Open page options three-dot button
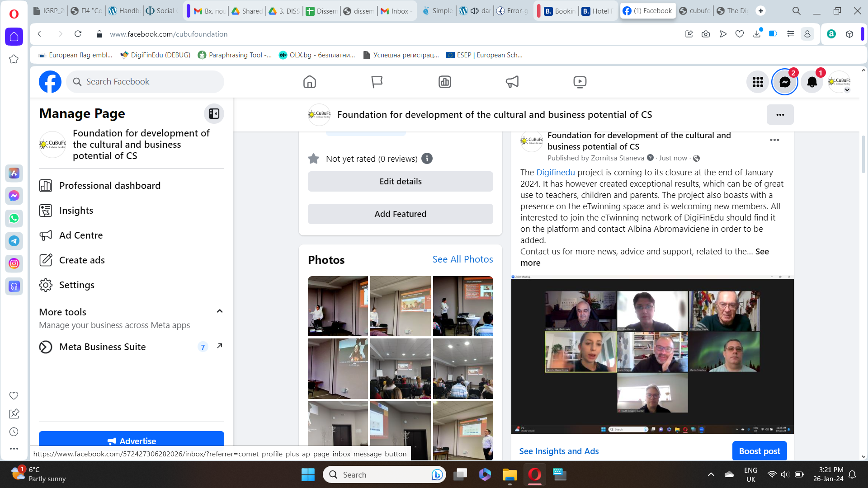868x488 pixels. 780,115
